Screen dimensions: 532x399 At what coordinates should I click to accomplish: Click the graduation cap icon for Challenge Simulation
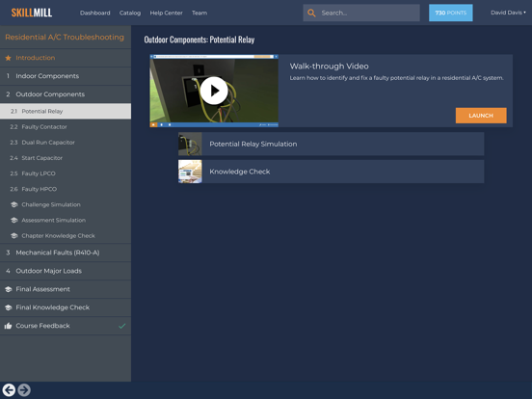click(13, 204)
